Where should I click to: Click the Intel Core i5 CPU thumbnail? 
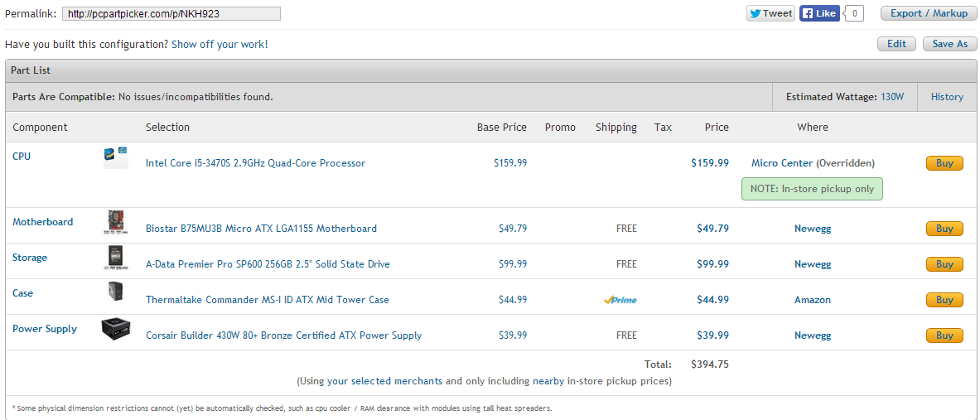point(116,157)
